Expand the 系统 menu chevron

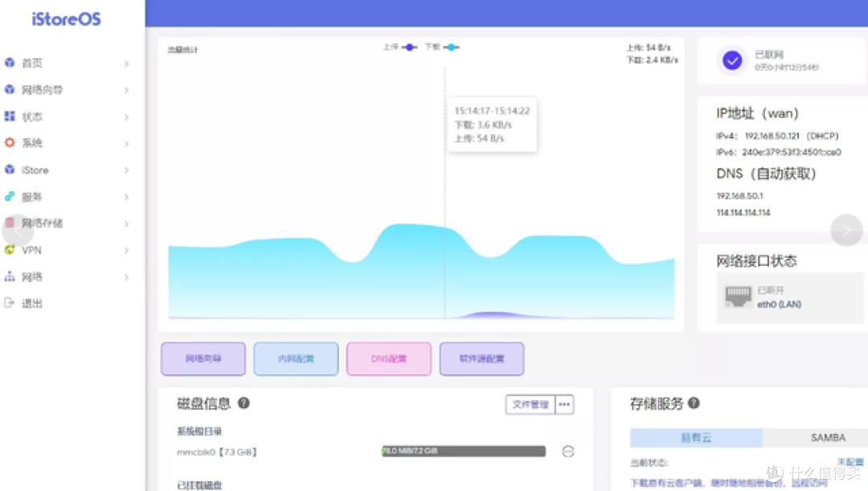[x=126, y=144]
